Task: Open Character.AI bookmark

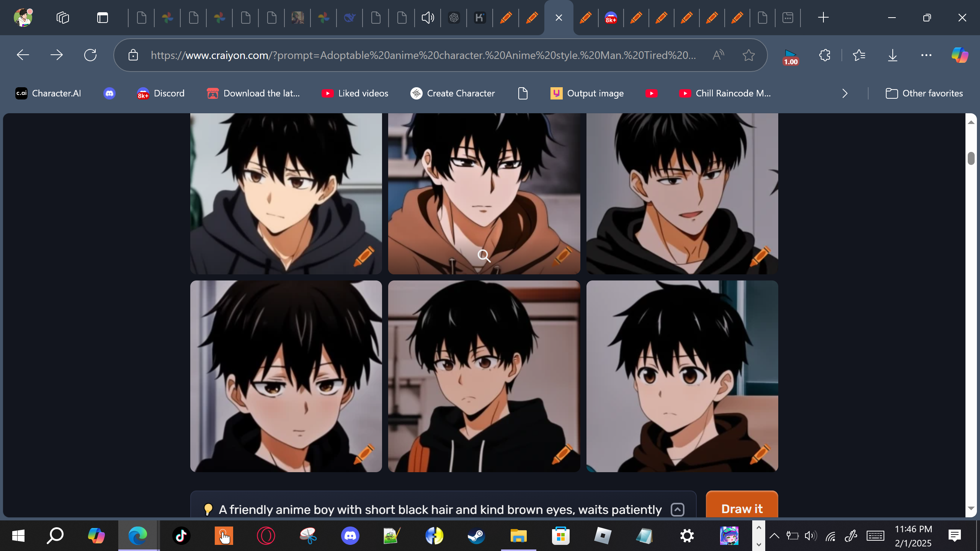Action: tap(48, 93)
